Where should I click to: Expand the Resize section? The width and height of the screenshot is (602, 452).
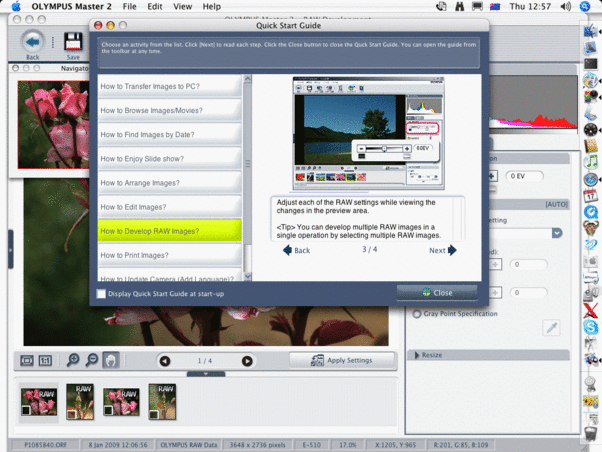(x=417, y=355)
